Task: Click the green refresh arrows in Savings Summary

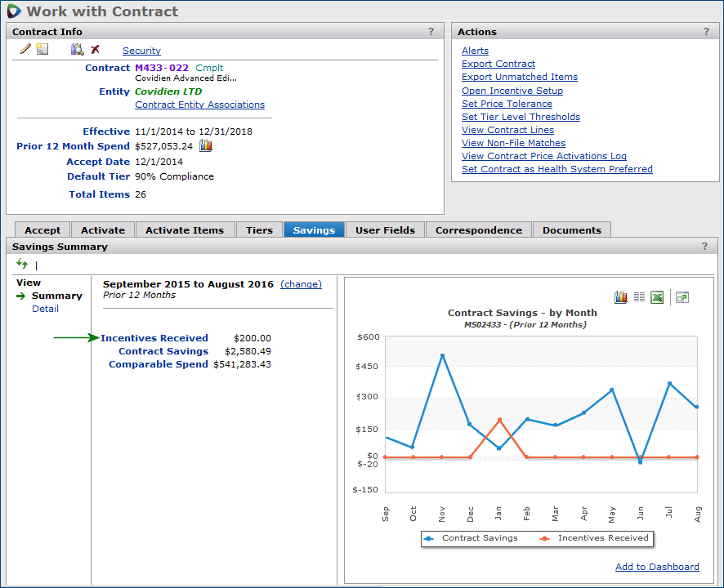Action: click(22, 264)
